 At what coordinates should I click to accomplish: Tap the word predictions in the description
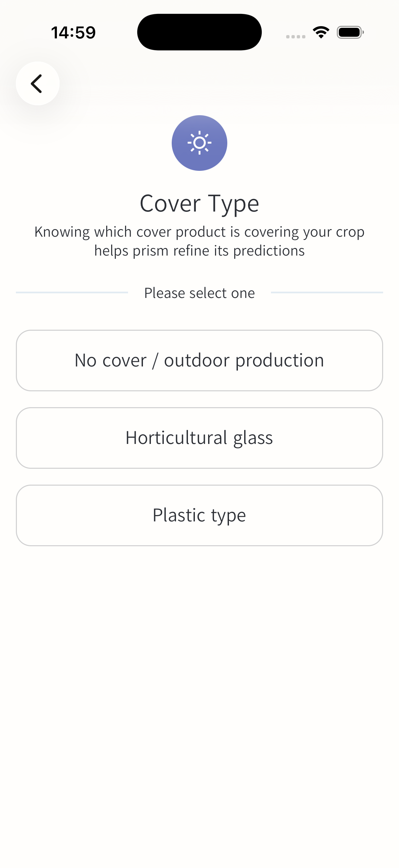[x=269, y=251]
